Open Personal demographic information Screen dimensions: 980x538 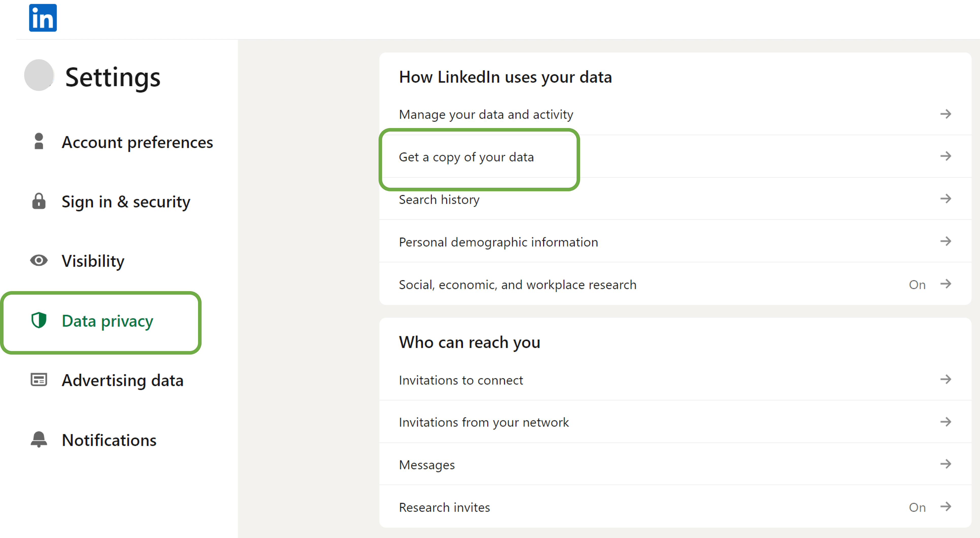coord(675,241)
